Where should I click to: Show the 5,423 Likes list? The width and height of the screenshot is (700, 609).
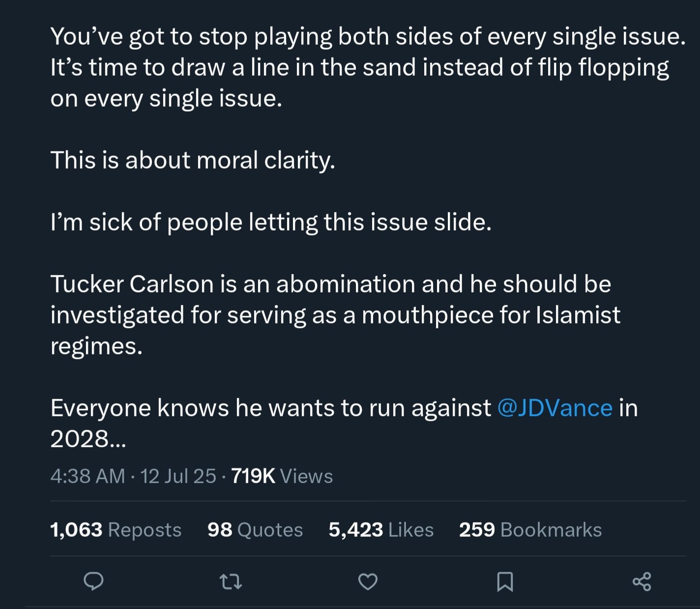pyautogui.click(x=381, y=530)
